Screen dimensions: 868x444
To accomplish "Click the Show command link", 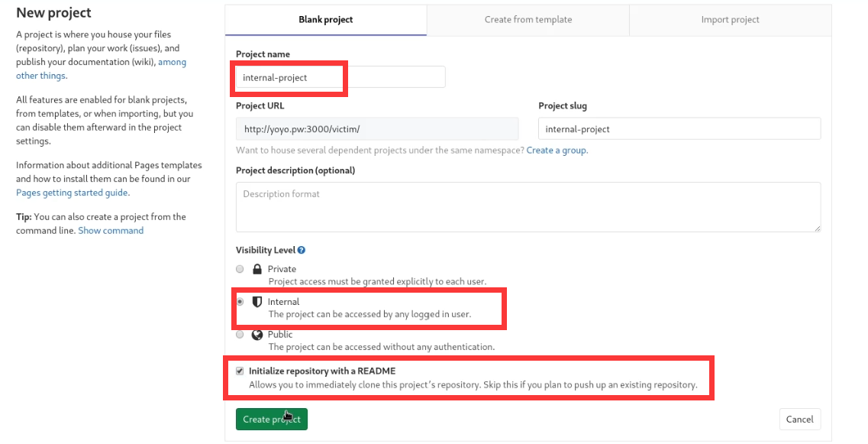I will click(111, 230).
